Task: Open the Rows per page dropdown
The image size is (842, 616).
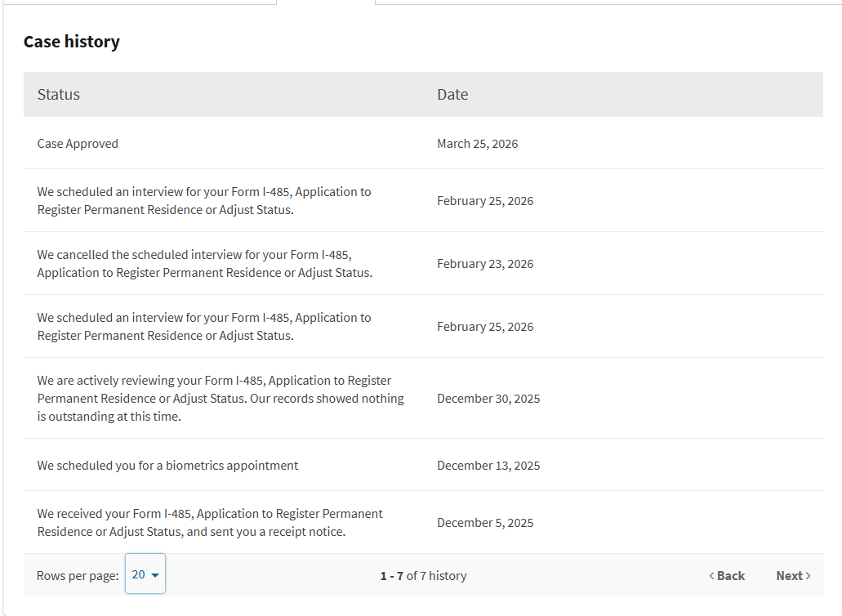Action: pyautogui.click(x=145, y=574)
